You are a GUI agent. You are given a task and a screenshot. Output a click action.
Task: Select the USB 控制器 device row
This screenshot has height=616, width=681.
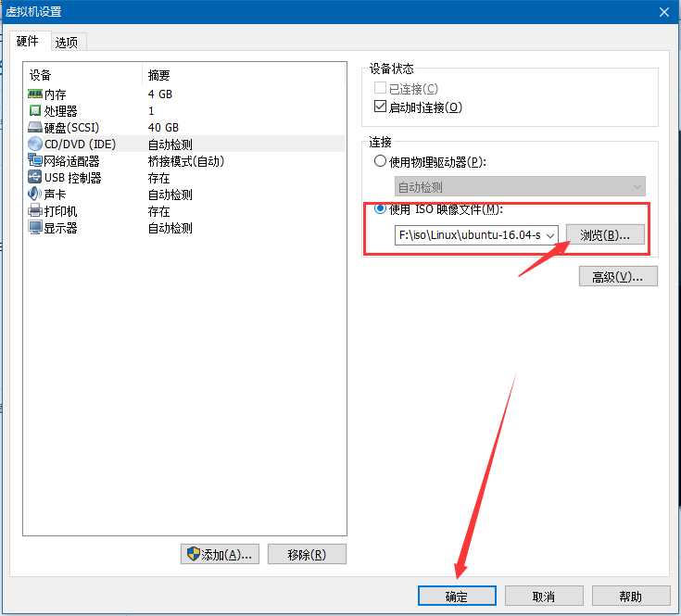pos(186,178)
